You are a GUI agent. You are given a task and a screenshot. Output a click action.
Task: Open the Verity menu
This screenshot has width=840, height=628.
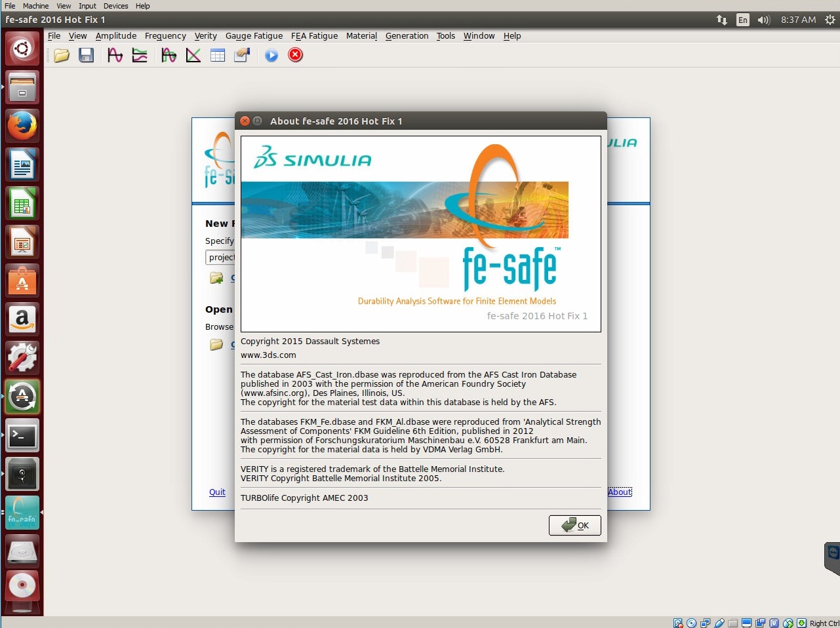(x=205, y=36)
